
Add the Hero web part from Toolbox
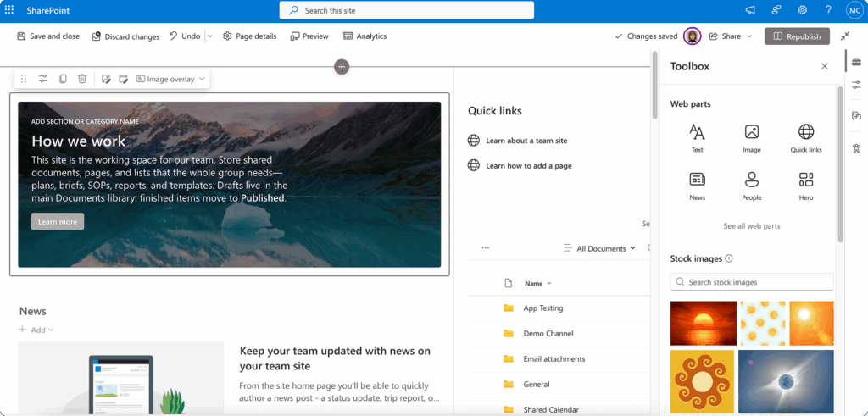805,185
